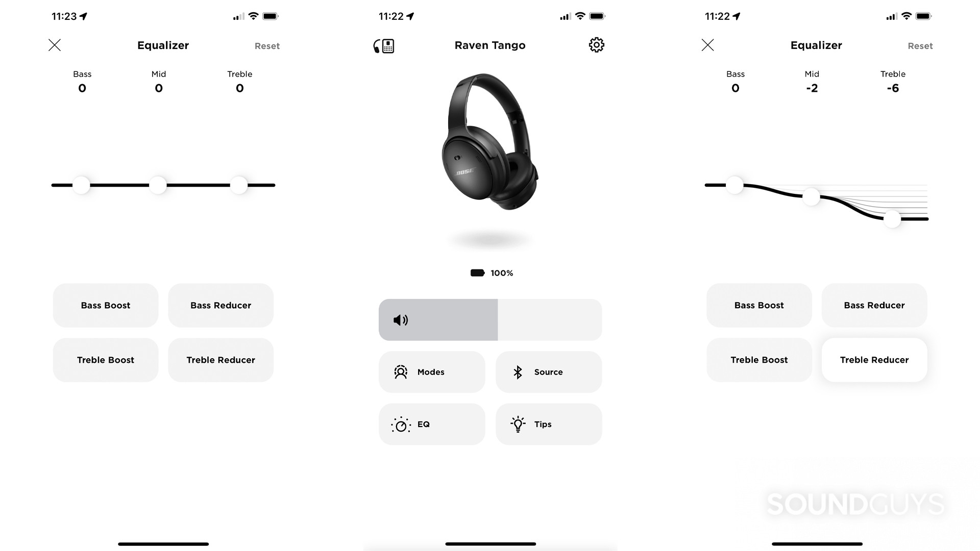
Task: Open the EQ panel
Action: [x=431, y=423]
